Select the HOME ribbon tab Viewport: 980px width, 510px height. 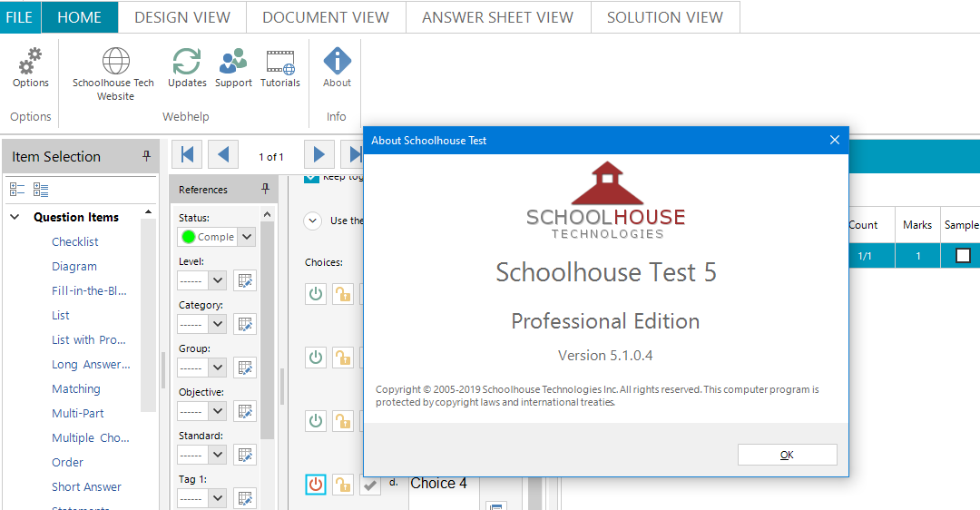pos(79,17)
